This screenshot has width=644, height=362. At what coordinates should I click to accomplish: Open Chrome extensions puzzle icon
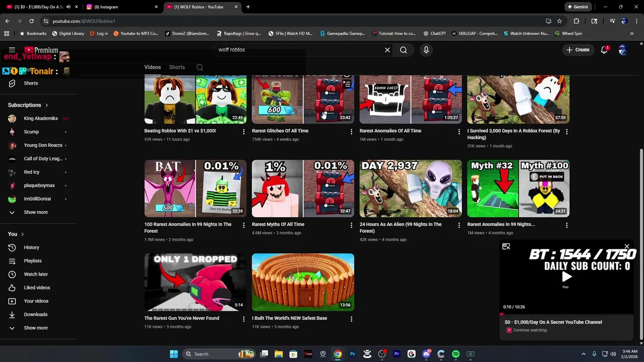pos(577,21)
